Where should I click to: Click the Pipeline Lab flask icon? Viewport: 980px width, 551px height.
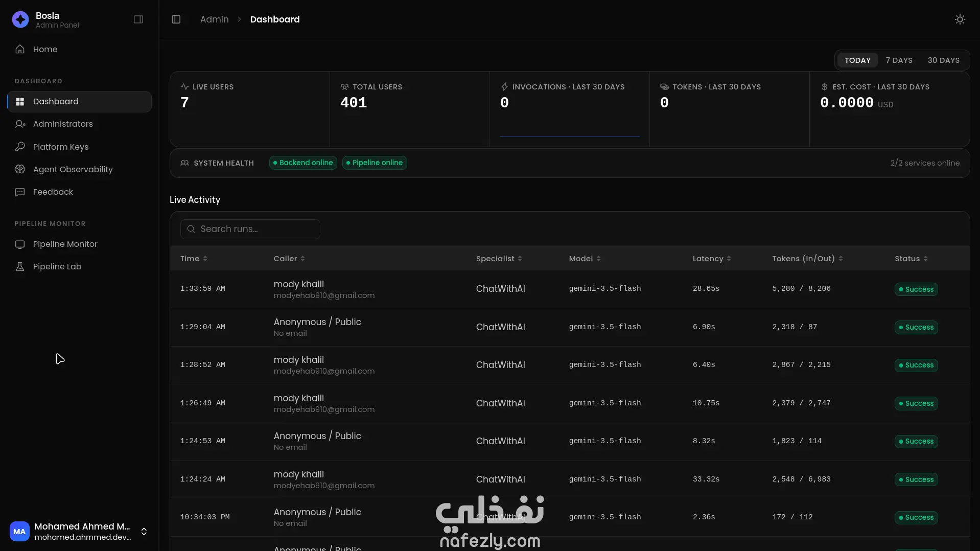pyautogui.click(x=20, y=266)
